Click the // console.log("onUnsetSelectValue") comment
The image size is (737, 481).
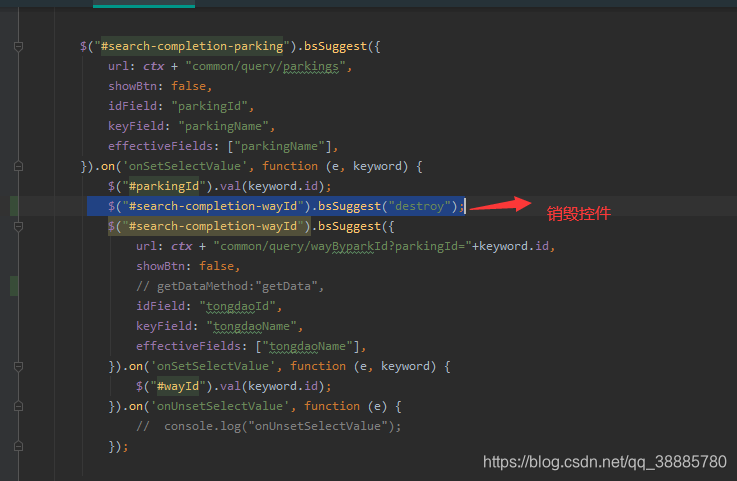[268, 426]
